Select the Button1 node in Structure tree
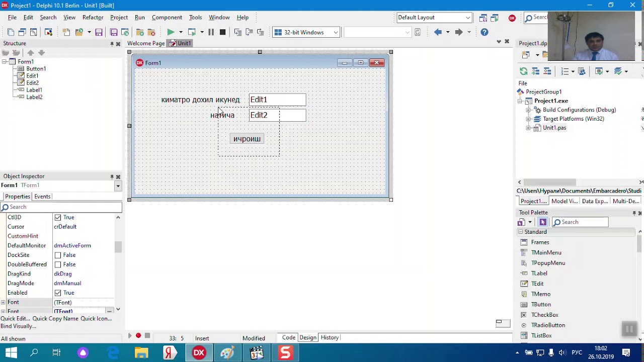 coord(36,69)
